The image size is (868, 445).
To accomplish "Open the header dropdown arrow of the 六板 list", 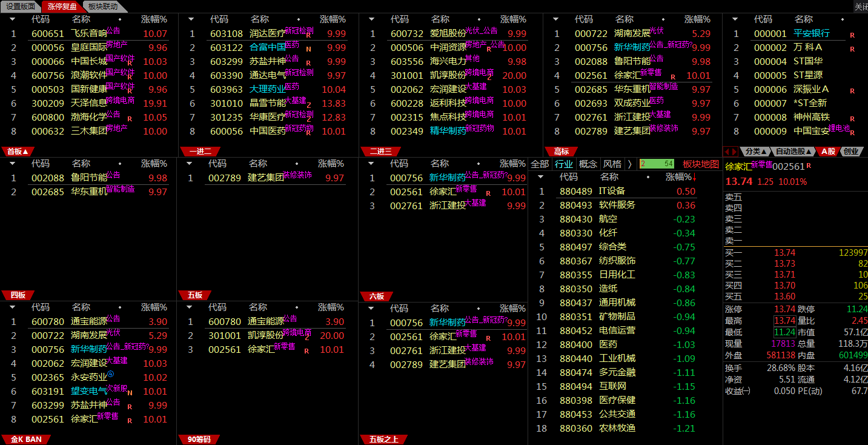I will point(371,164).
